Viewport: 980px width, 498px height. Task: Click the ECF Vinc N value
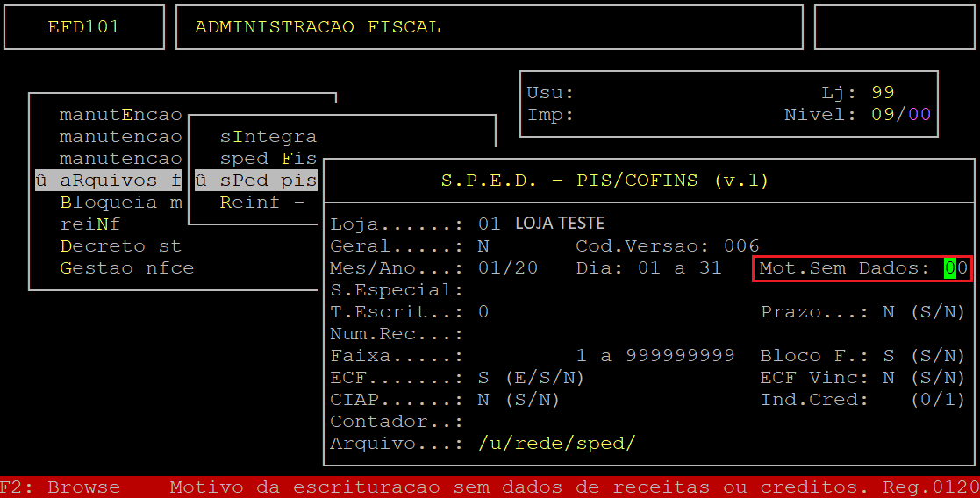(889, 378)
